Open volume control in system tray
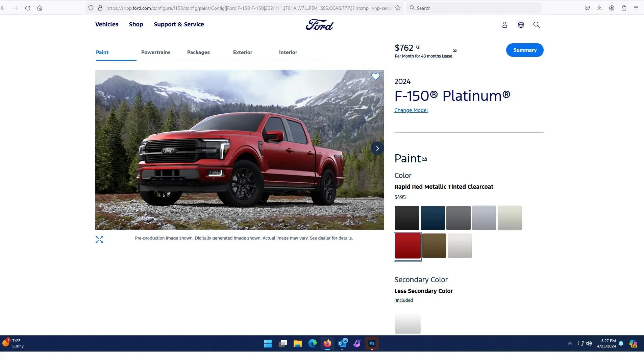Image resolution: width=644 pixels, height=360 pixels. point(589,343)
